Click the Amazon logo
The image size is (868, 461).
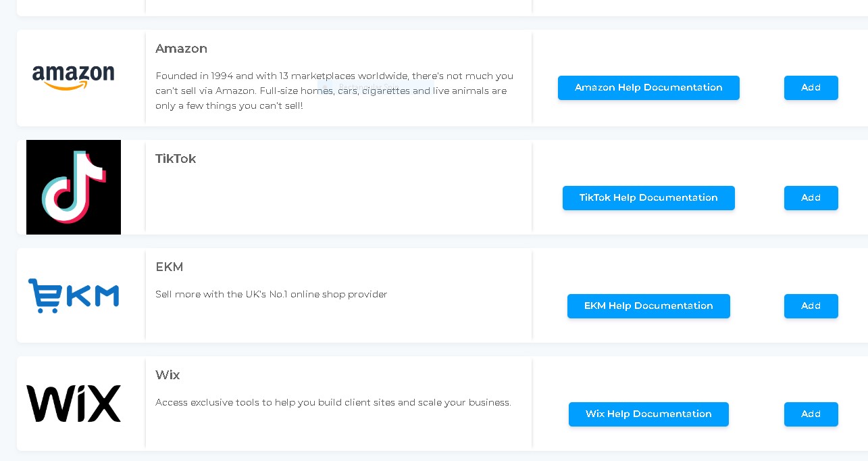pyautogui.click(x=74, y=78)
